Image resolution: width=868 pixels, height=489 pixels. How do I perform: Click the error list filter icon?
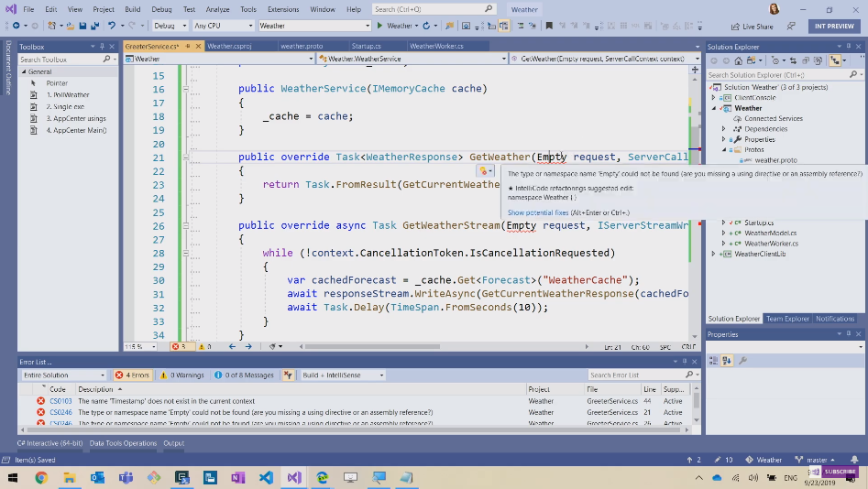pyautogui.click(x=288, y=375)
